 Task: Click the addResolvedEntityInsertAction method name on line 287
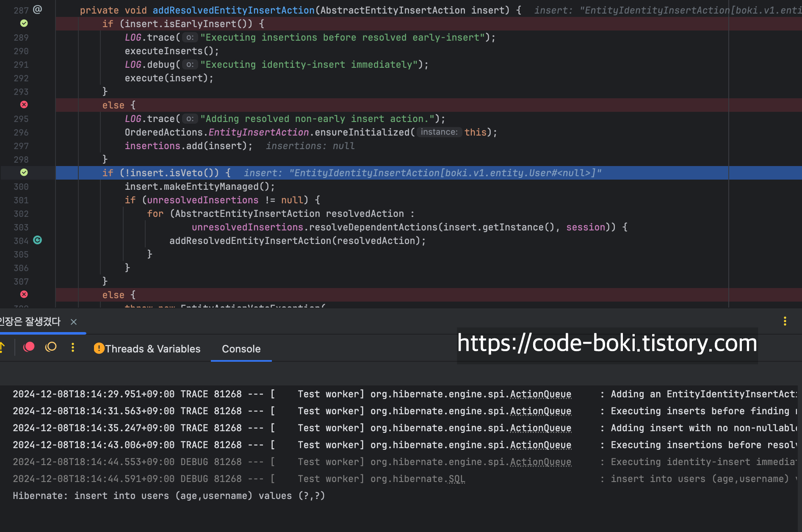coord(233,10)
